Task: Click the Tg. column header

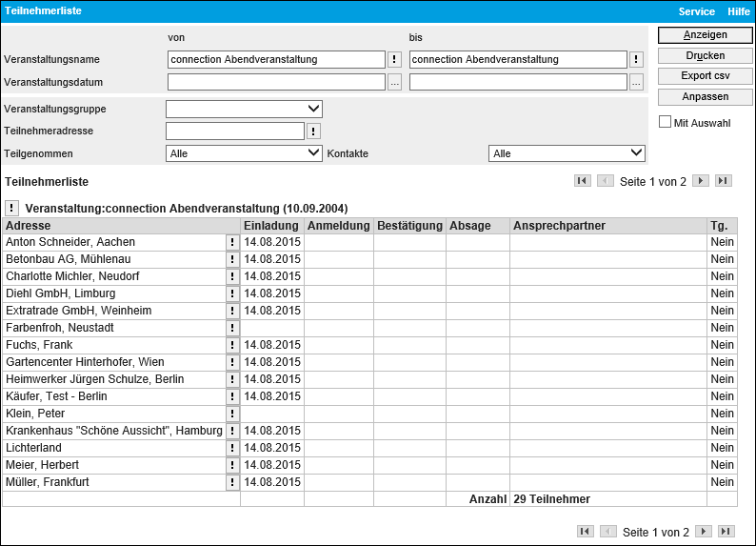Action: [722, 226]
